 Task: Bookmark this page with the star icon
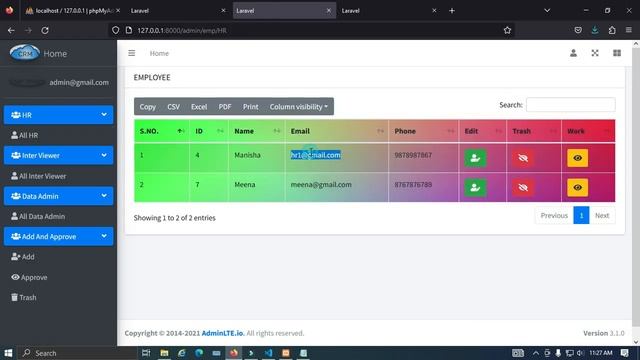pyautogui.click(x=507, y=30)
